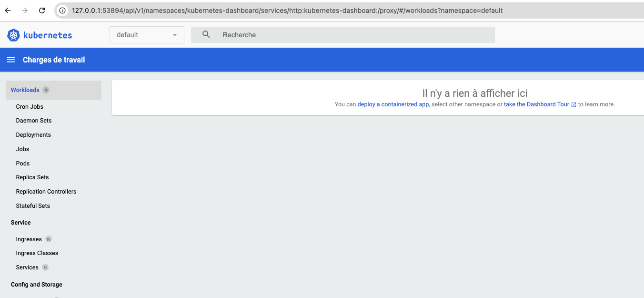Follow the take the Dashboard Tour link

[537, 104]
